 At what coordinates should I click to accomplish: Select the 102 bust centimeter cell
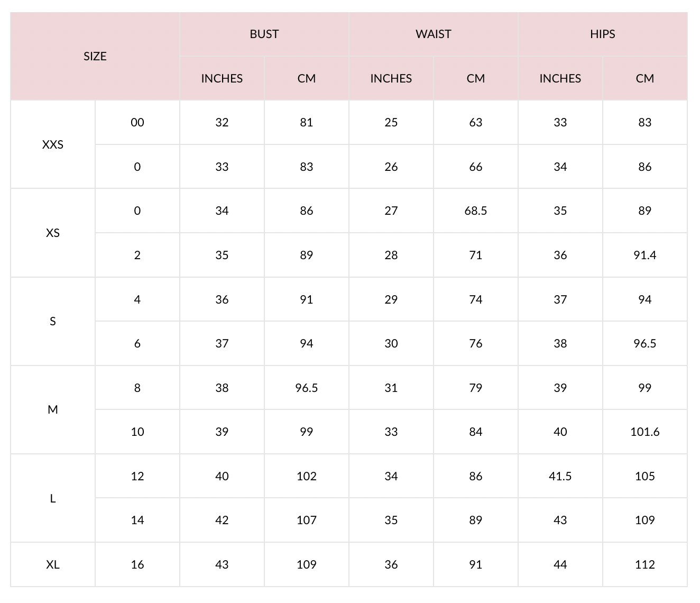coord(306,476)
